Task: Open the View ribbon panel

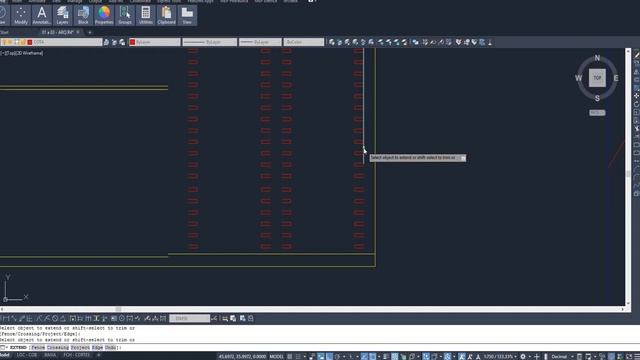Action: (187, 16)
